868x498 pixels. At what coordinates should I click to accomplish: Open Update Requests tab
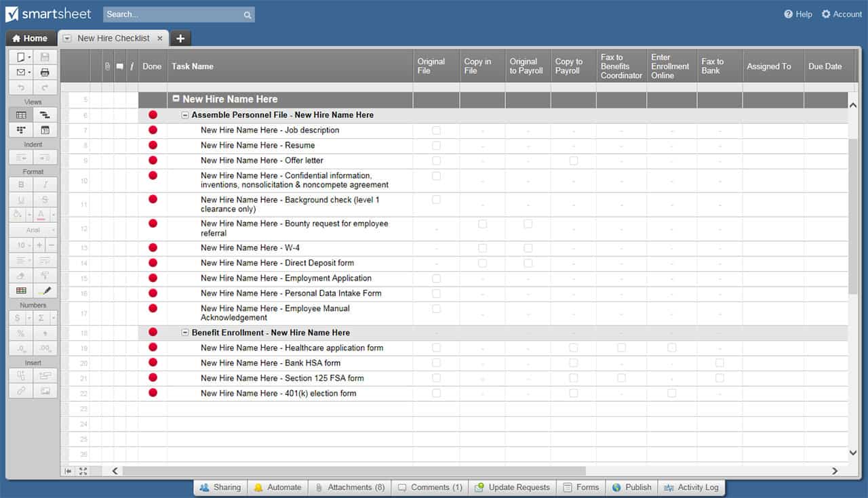point(513,487)
